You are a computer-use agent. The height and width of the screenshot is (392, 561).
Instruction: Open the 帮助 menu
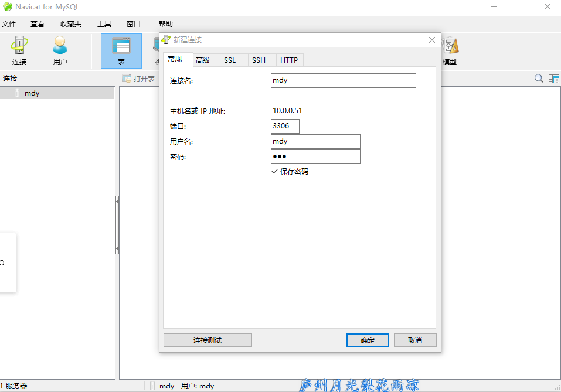pos(166,24)
